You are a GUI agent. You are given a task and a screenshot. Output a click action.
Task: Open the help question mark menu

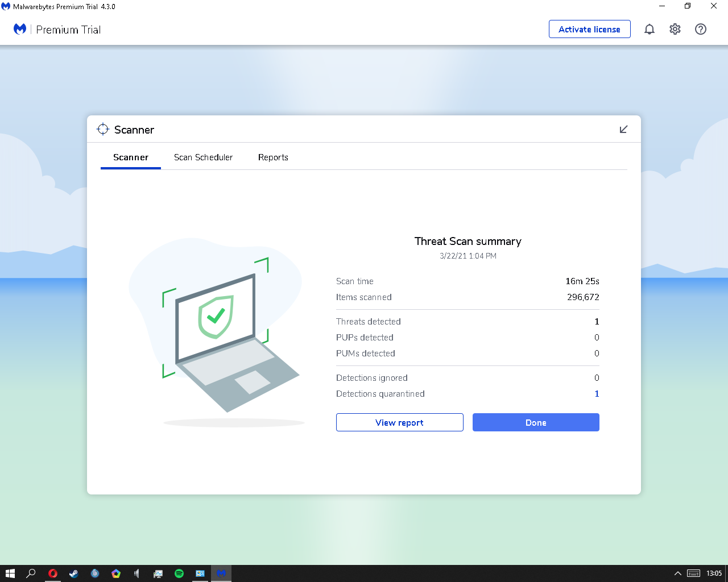tap(701, 29)
